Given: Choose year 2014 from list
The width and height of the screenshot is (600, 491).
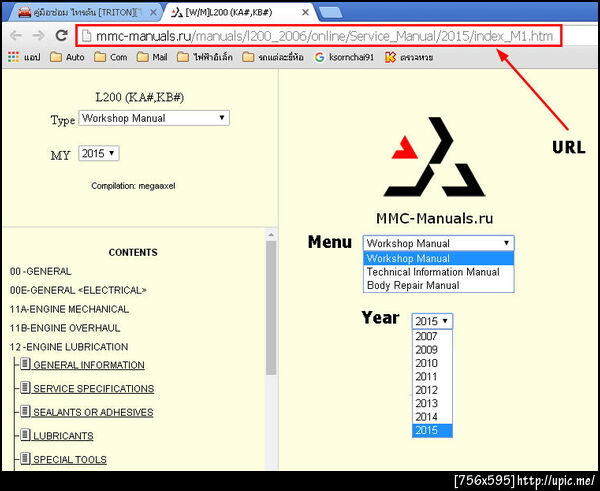Looking at the screenshot, I should tap(432, 417).
